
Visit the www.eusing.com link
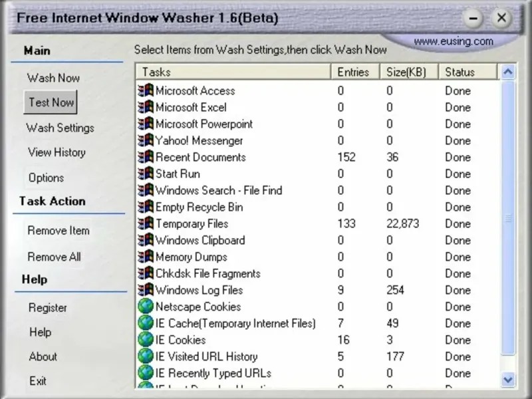[454, 41]
